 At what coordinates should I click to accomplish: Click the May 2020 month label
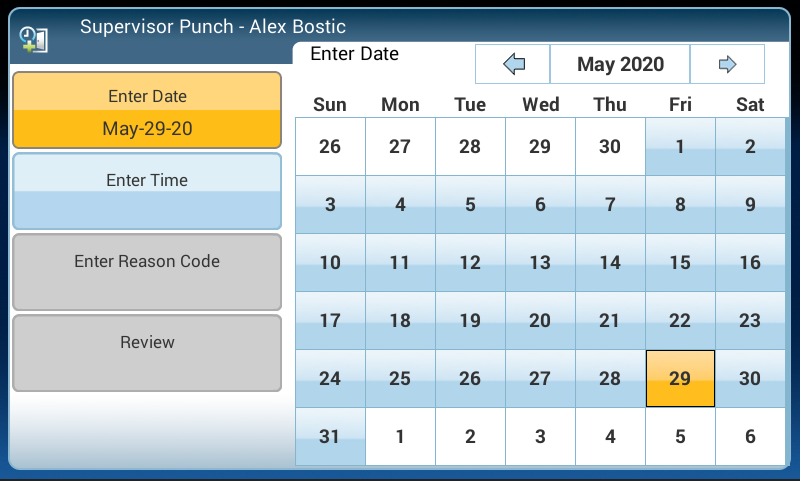pos(620,65)
